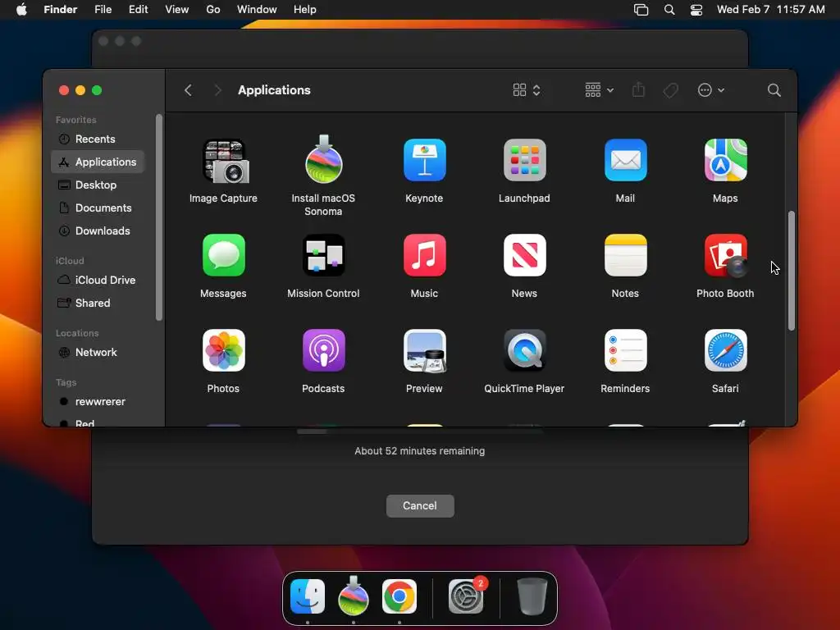This screenshot has width=840, height=630.
Task: Open Recents in the sidebar
Action: click(98, 139)
